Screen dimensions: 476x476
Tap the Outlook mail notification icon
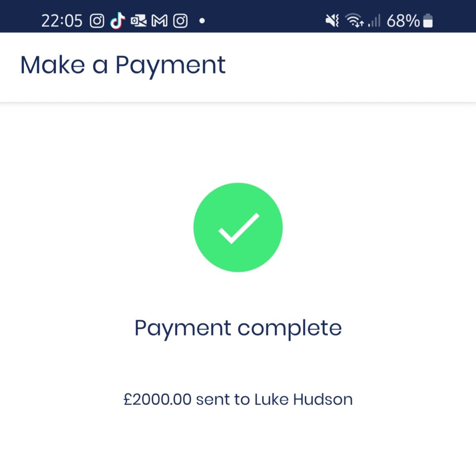point(138,21)
